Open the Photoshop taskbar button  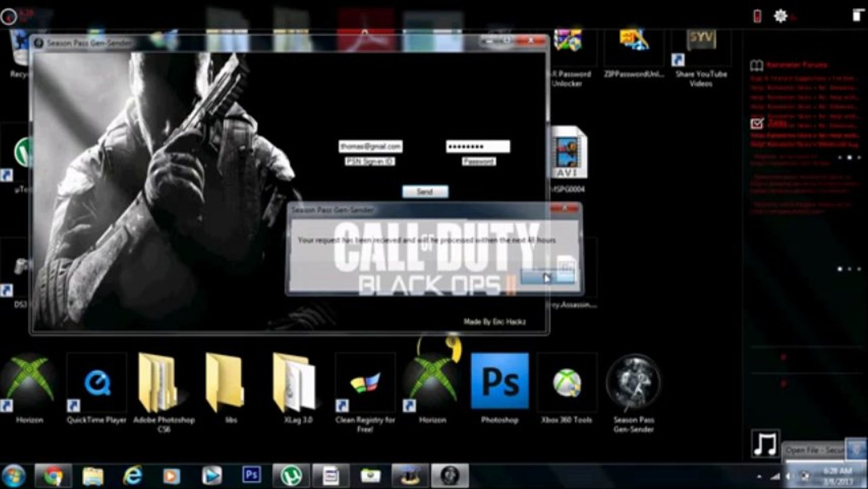tap(252, 475)
